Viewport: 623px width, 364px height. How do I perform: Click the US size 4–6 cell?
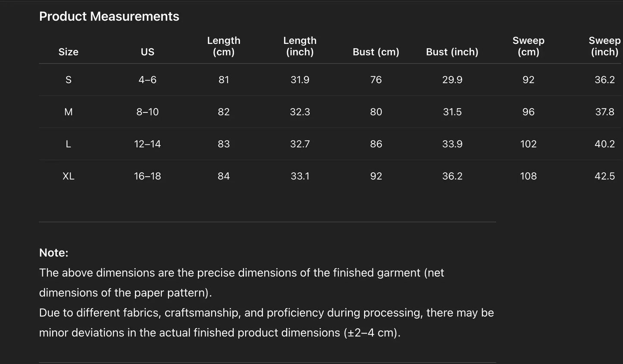(x=147, y=80)
